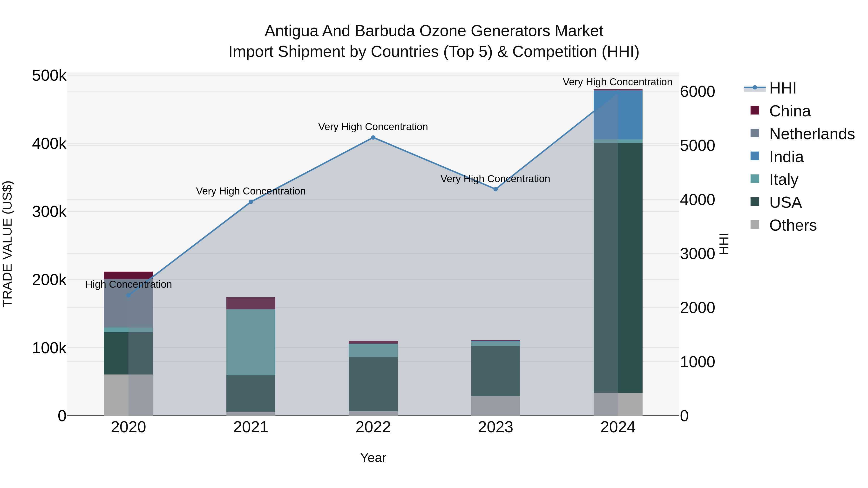Click the 'High Concentration' annotation for 2020
The image size is (868, 488).
[128, 284]
